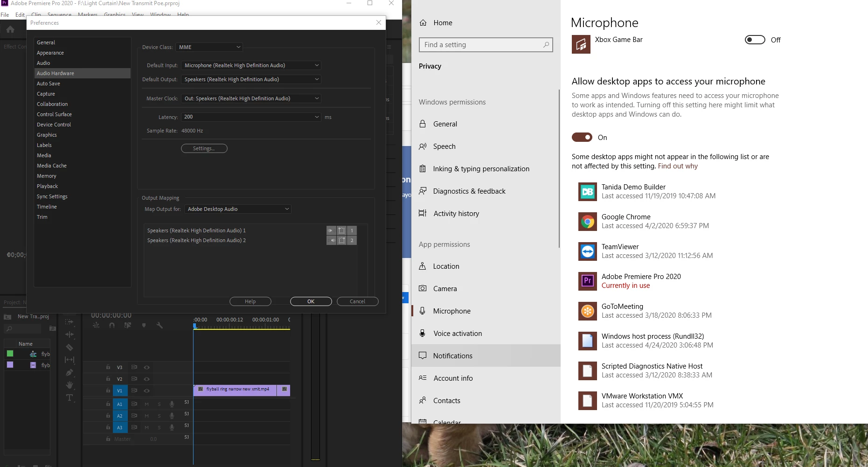Select the Pen tool in Premiere toolbar
Viewport: 868px width, 467px height.
pyautogui.click(x=69, y=372)
